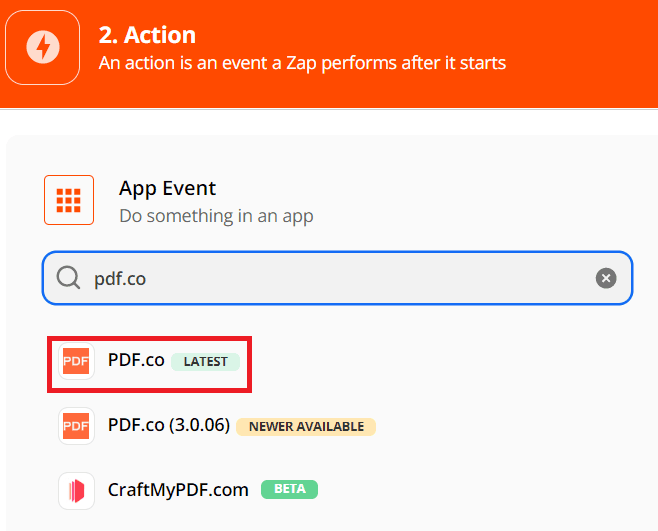Click the NEWER AVAILABLE badge

(306, 426)
